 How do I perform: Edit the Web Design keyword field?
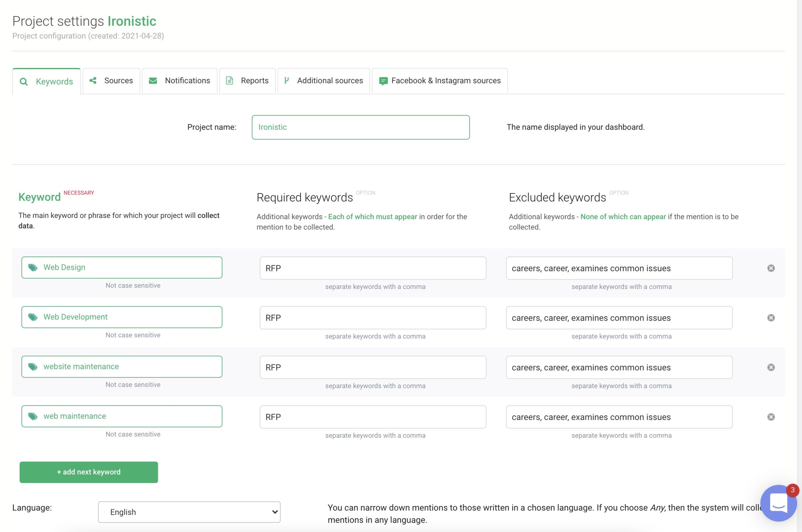coord(122,267)
